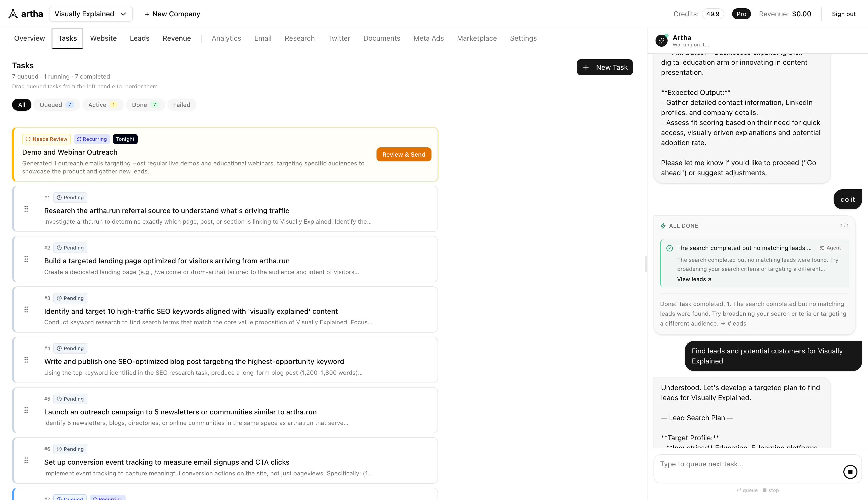Click the Pending clock badge on task #6

click(x=70, y=449)
